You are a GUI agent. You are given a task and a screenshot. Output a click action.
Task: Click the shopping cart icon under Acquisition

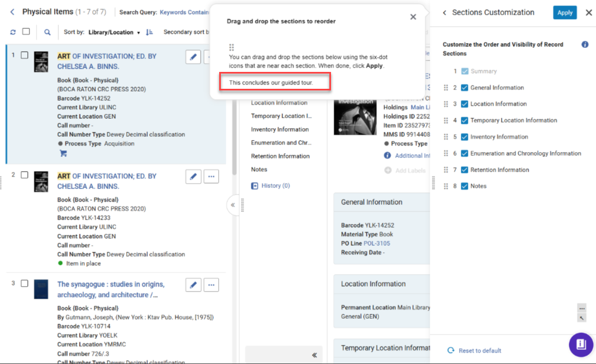click(63, 153)
